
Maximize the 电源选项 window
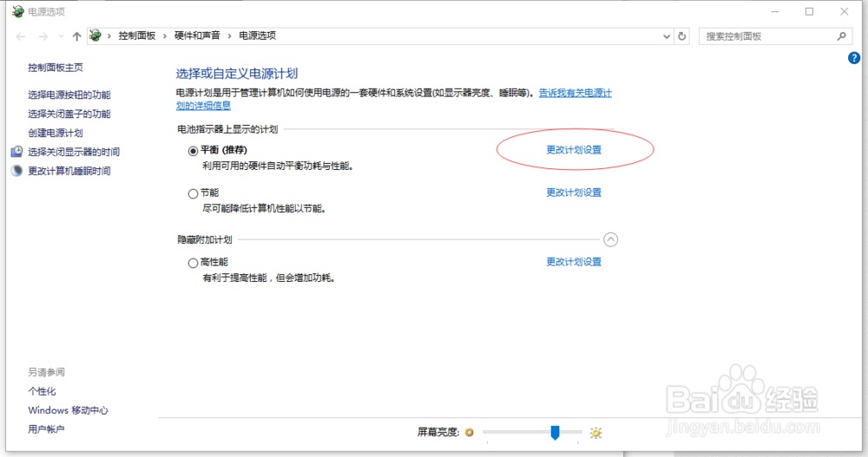pos(809,11)
